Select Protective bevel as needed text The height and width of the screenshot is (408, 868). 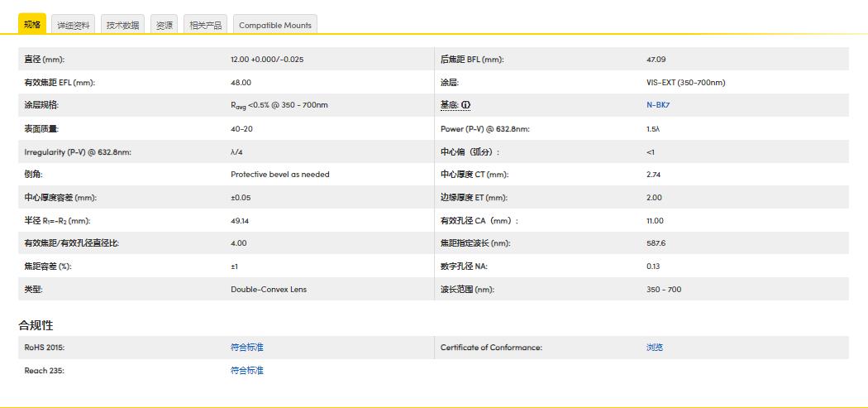[279, 175]
